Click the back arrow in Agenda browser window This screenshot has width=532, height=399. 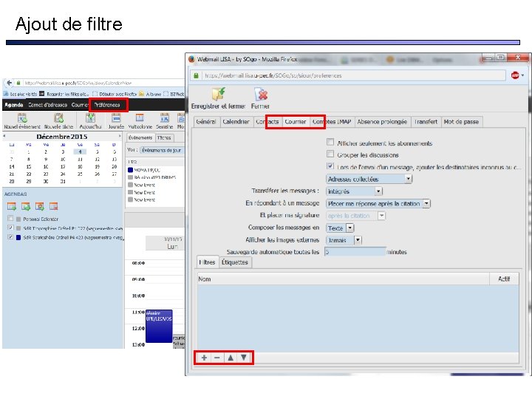[9, 83]
